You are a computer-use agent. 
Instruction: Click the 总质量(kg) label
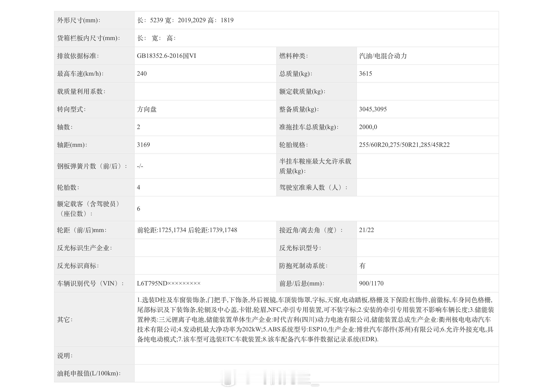coord(296,74)
